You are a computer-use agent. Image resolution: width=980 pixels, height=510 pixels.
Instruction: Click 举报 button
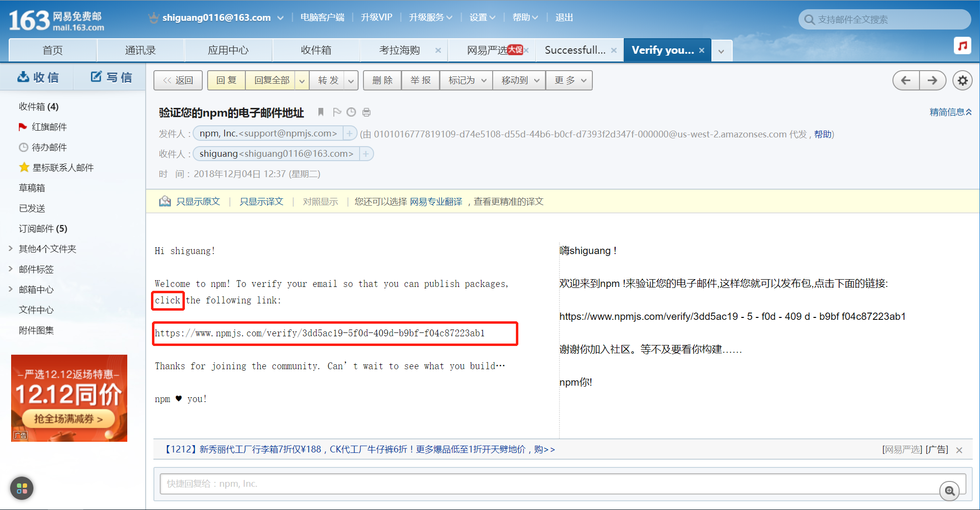421,80
